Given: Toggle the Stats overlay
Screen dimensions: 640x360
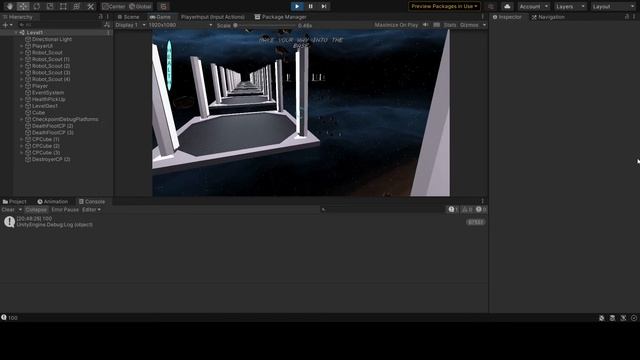Looking at the screenshot, I should coord(450,25).
